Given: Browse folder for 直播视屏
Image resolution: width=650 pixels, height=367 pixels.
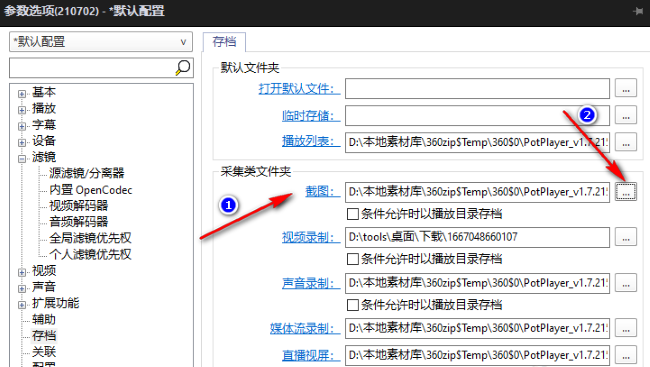Looking at the screenshot, I should point(626,355).
